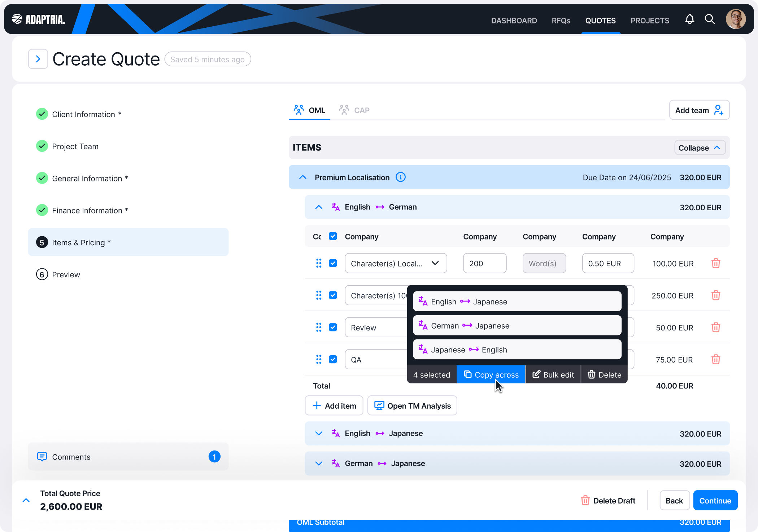Viewport: 758px width, 532px height.
Task: Click trash icon for 100.00 EUR row
Action: tap(715, 263)
